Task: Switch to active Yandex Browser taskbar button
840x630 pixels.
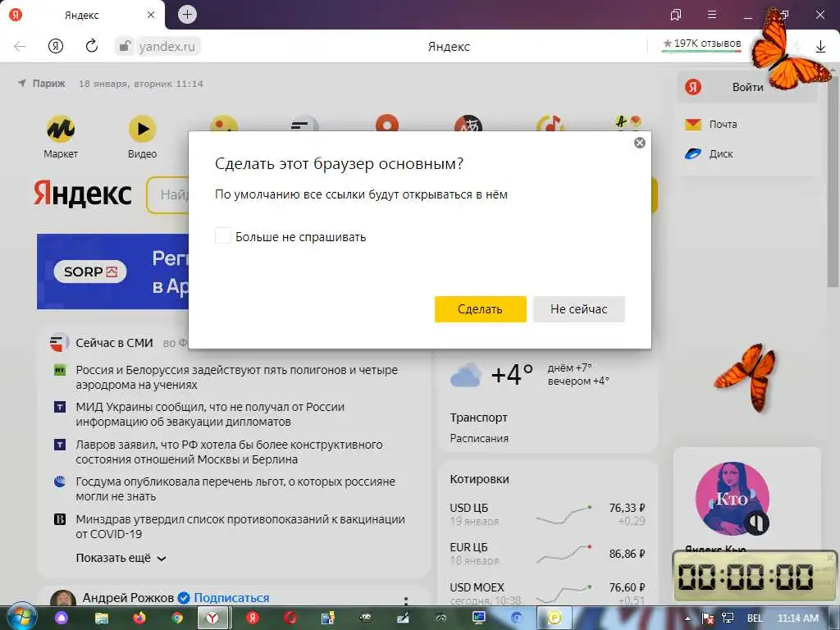Action: click(x=213, y=618)
